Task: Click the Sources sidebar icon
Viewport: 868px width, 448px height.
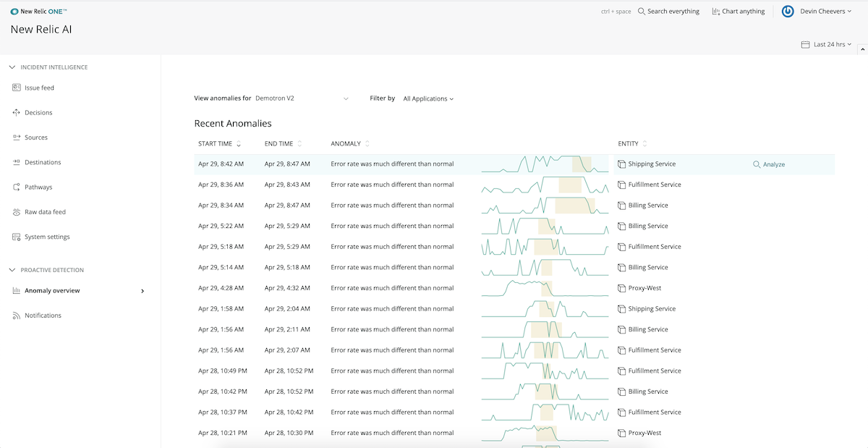Action: (17, 138)
